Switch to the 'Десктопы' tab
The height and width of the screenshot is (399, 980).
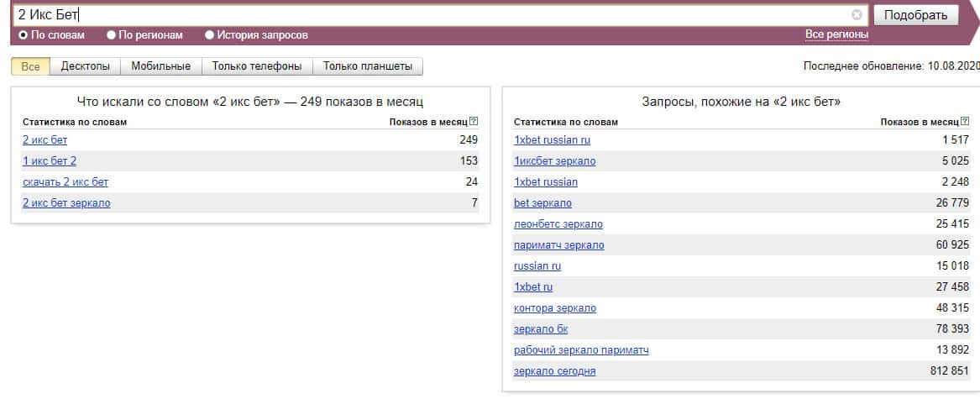point(85,66)
